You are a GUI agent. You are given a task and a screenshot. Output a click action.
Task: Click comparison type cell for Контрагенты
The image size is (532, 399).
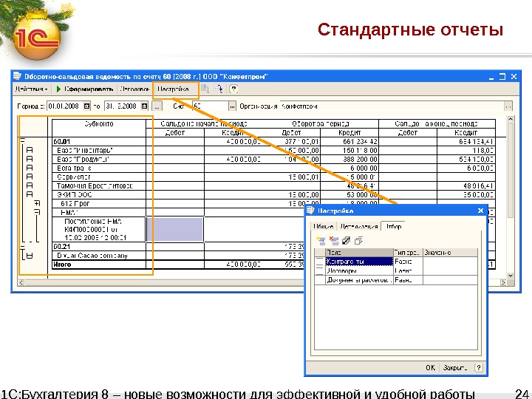408,262
